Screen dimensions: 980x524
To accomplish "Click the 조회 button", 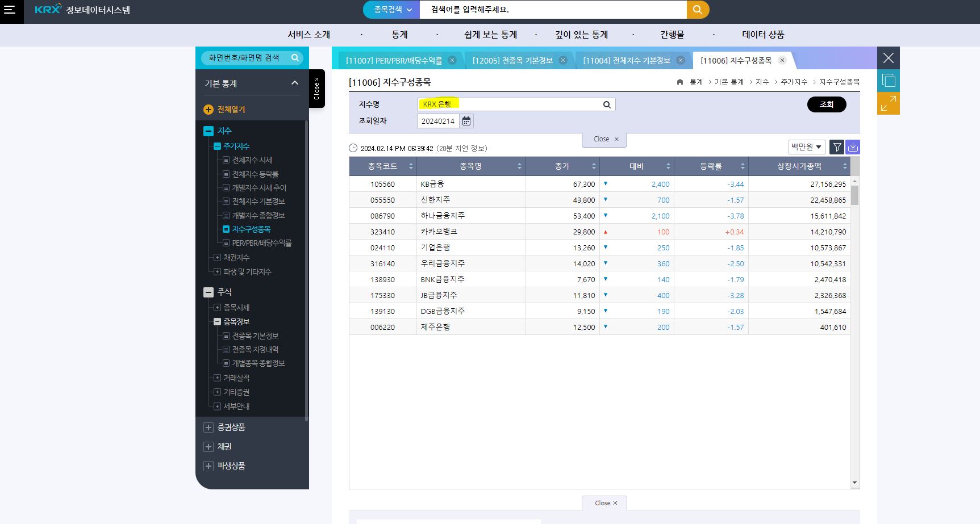I will [x=827, y=104].
